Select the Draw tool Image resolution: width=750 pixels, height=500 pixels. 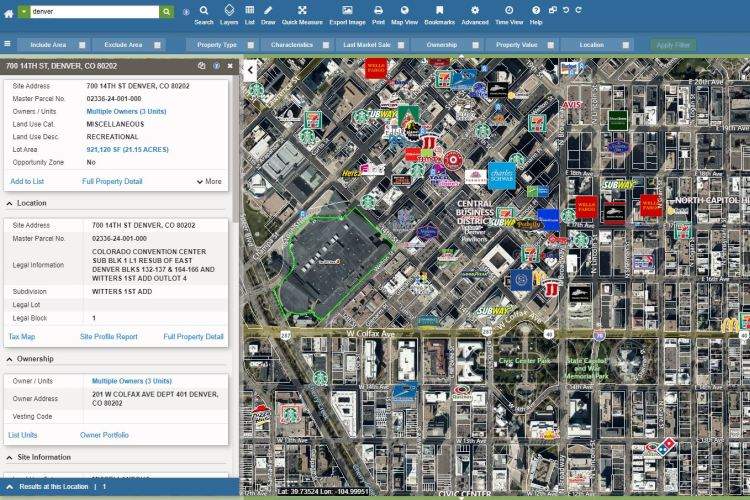(268, 15)
